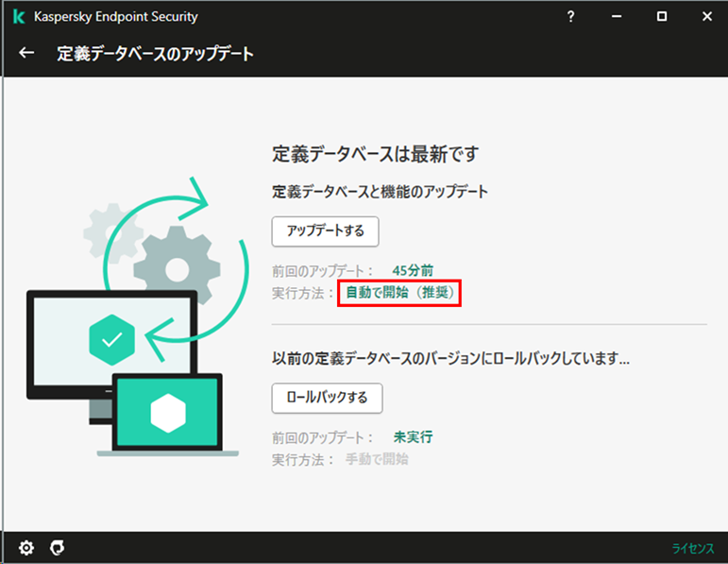
Task: Minimize the Kaspersky window
Action: click(616, 17)
